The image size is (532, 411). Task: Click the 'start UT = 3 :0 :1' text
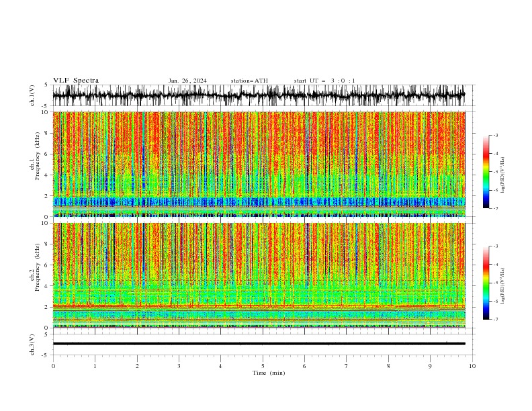coord(324,81)
